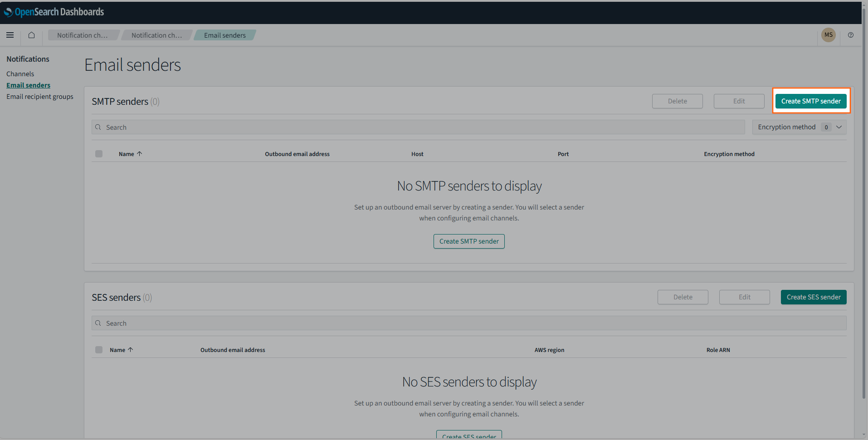
Task: Open the Encryption method filter dropdown
Action: click(x=799, y=127)
